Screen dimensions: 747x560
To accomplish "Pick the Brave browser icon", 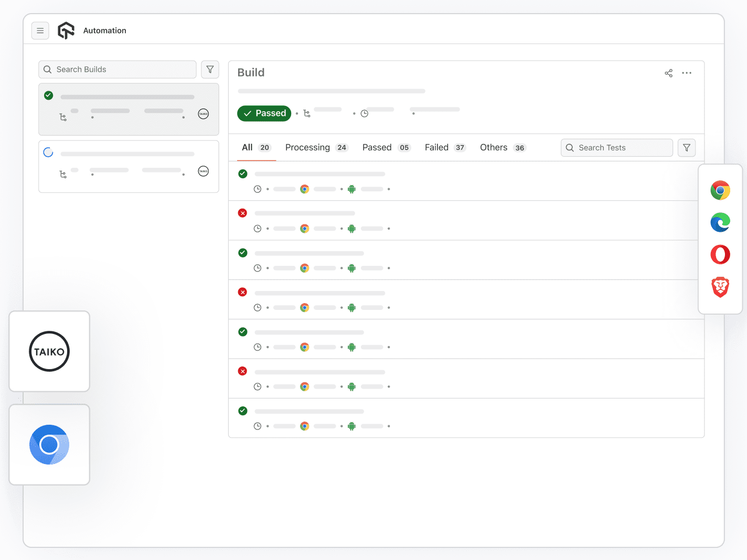I will (x=720, y=287).
